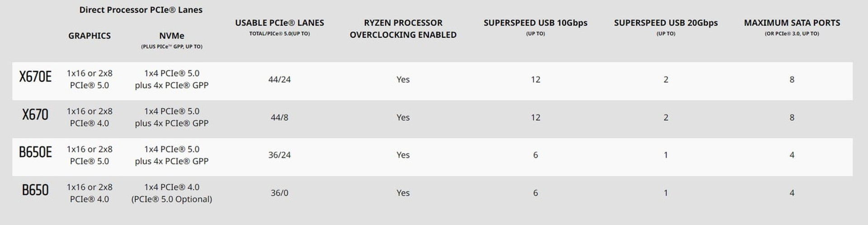Click the GRAPHICS column header
The image size is (868, 225).
[90, 36]
